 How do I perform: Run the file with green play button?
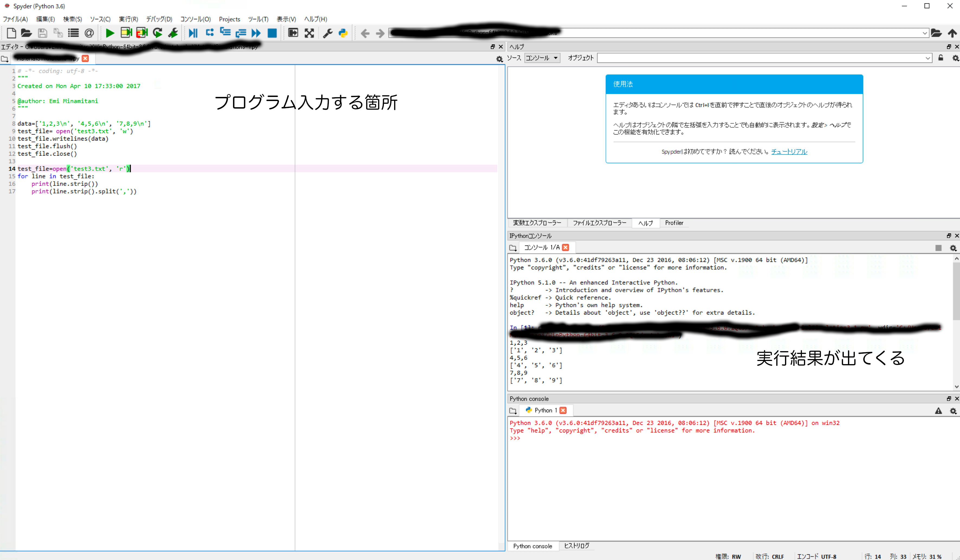click(110, 33)
